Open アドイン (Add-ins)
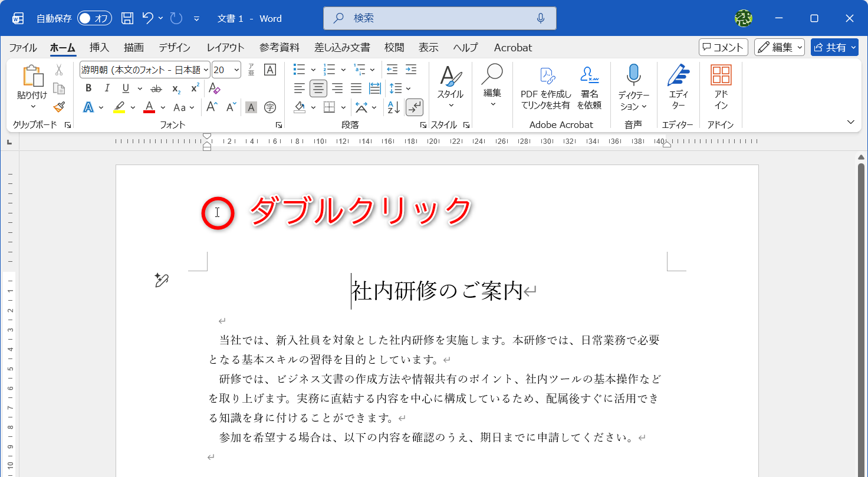 click(x=721, y=84)
